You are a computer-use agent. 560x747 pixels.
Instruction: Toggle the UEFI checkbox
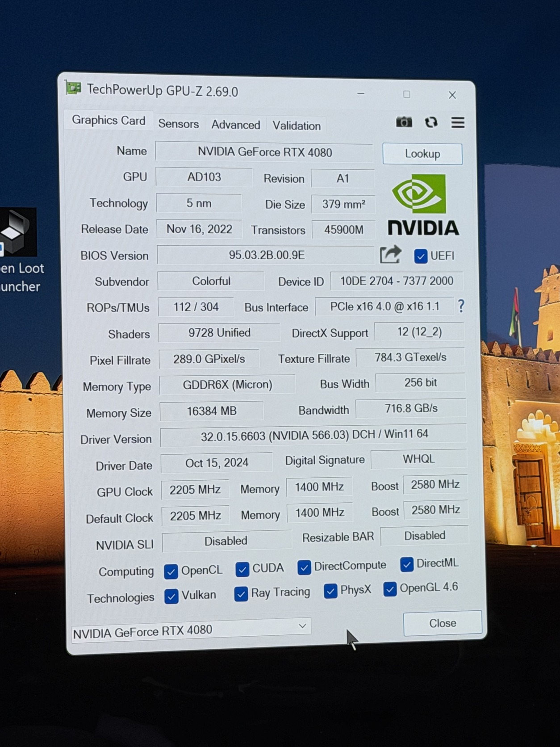pyautogui.click(x=421, y=256)
